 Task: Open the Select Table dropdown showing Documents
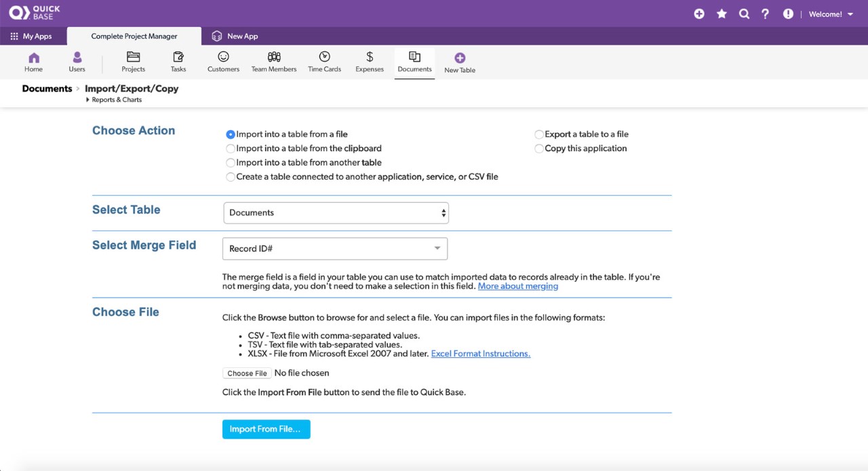pos(336,213)
